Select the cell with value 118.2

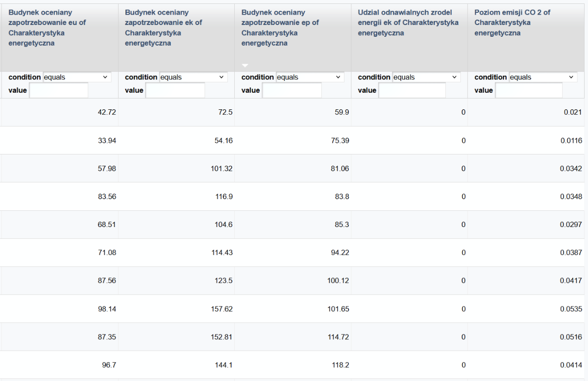(x=293, y=365)
